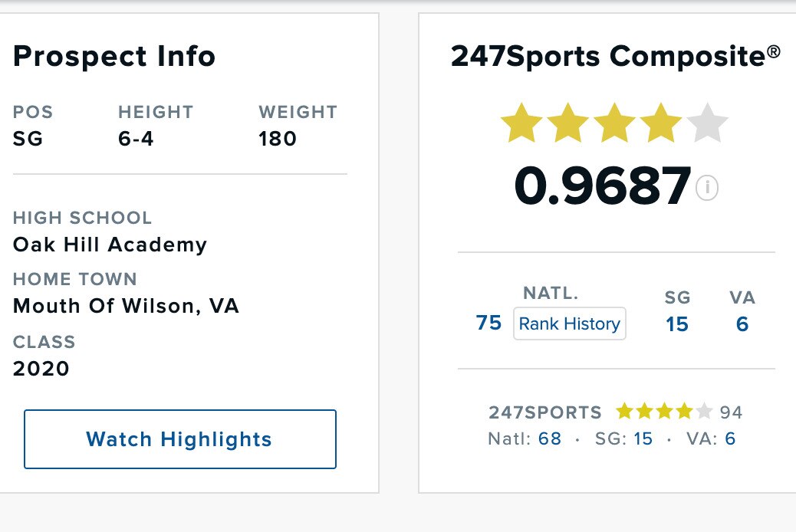Select the 247Sports SG: 15 ranking
796x532 pixels.
tap(641, 439)
